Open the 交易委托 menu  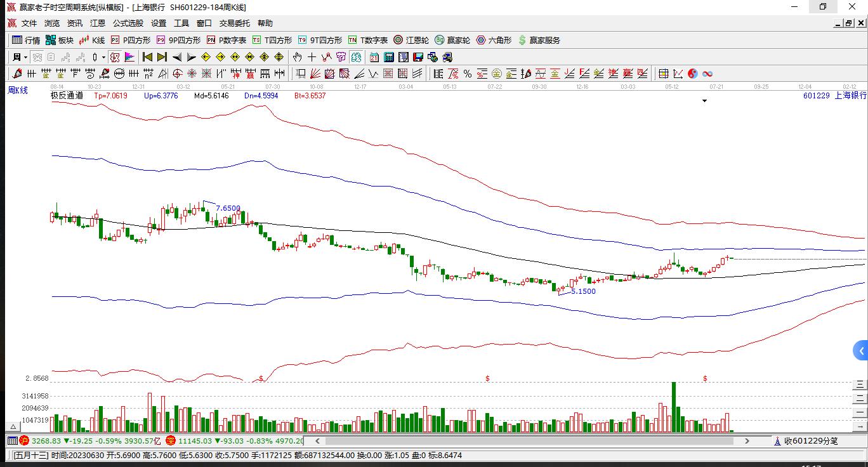tap(235, 23)
